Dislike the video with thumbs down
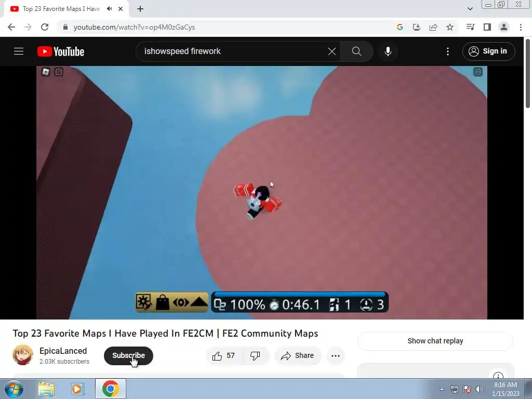Image resolution: width=532 pixels, height=399 pixels. tap(256, 355)
